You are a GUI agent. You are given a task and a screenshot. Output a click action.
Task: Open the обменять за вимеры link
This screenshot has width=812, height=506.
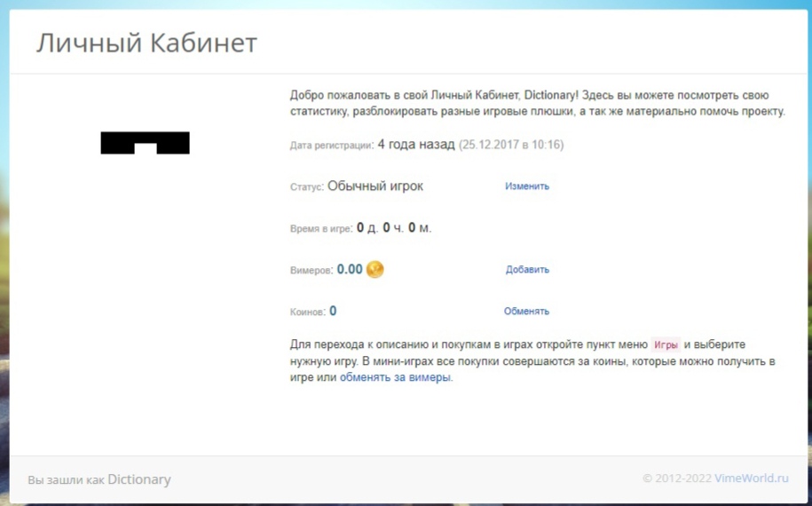(x=395, y=377)
